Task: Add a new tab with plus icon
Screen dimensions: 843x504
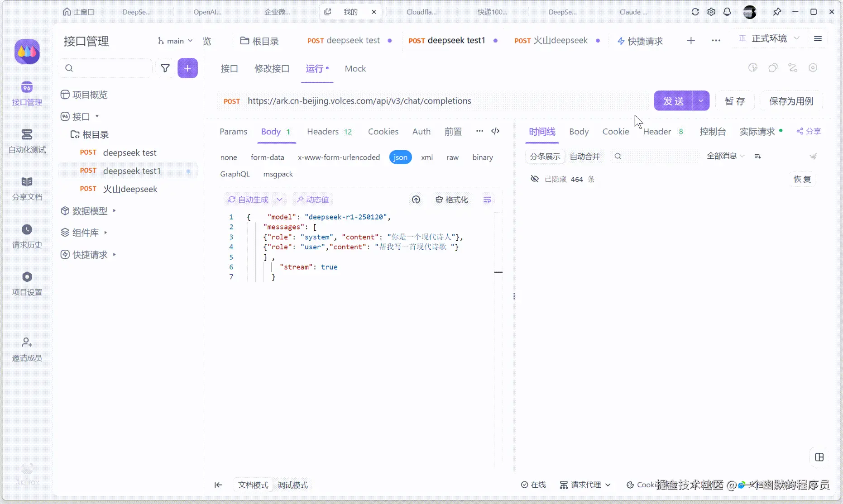Action: point(691,41)
